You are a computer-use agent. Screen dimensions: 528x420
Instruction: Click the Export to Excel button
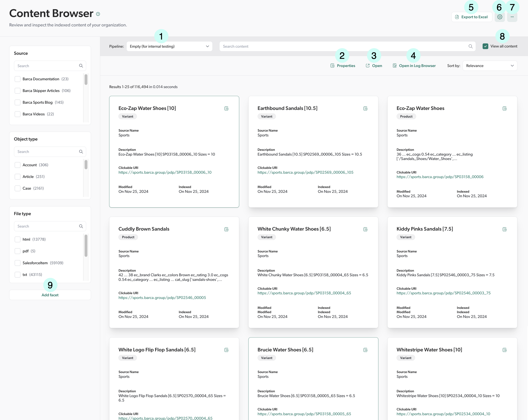point(472,17)
